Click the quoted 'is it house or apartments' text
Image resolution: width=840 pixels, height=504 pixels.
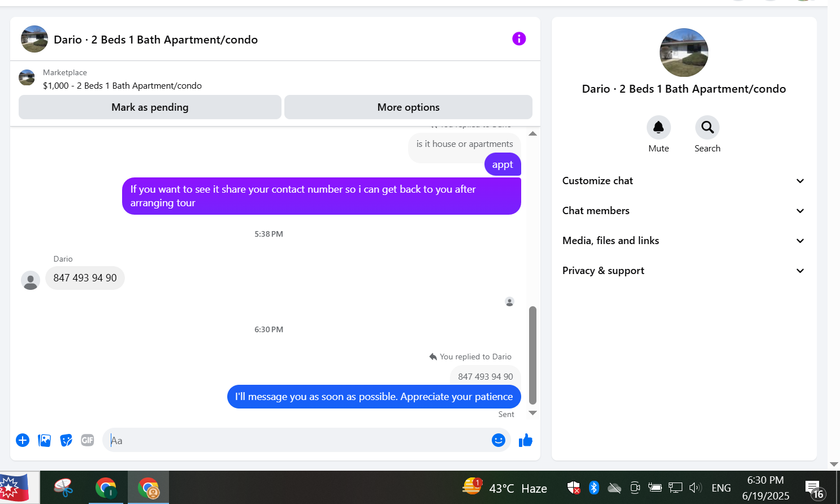click(x=465, y=144)
